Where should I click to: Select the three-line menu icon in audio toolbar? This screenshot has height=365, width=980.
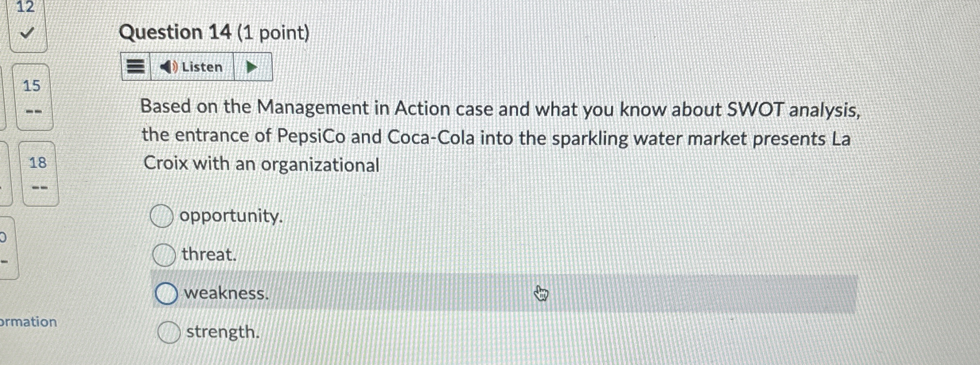click(135, 67)
